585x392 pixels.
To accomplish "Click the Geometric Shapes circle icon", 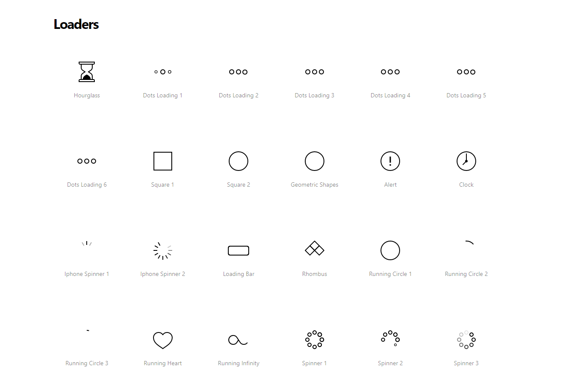I will click(315, 161).
